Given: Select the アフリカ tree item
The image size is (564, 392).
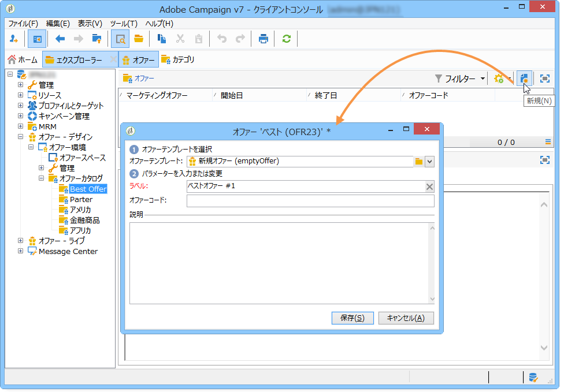Looking at the screenshot, I should (80, 231).
